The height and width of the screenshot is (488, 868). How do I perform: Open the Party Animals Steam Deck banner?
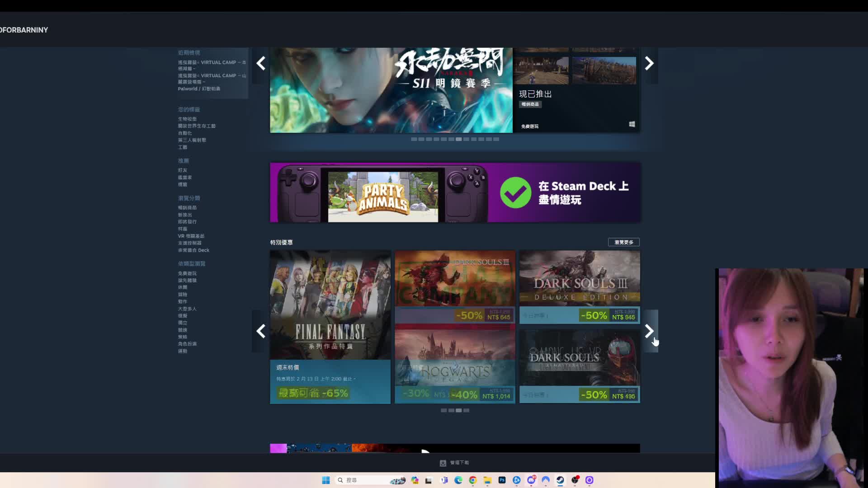click(455, 192)
